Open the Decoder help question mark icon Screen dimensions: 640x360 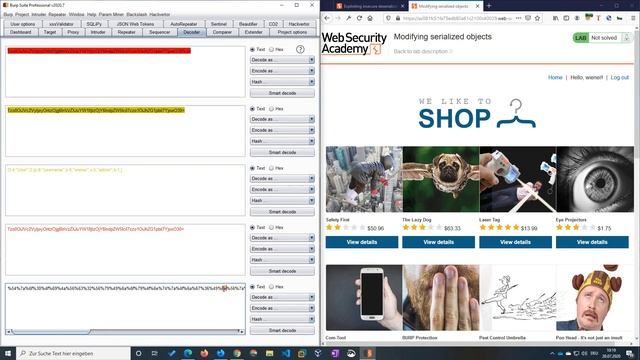300,49
